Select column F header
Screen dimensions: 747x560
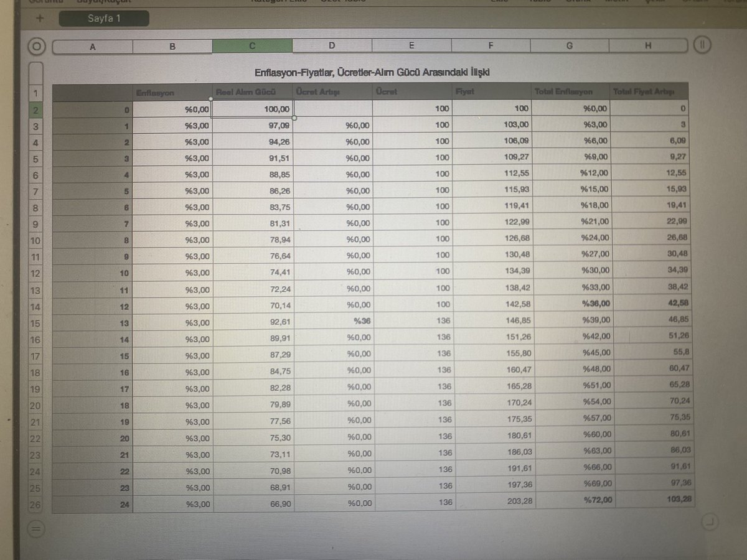point(491,45)
